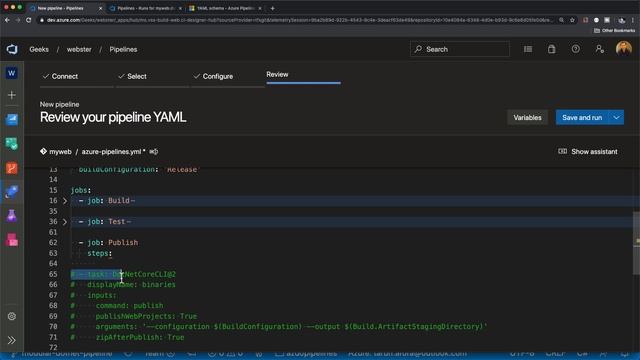Show the task assistant panel

[588, 151]
